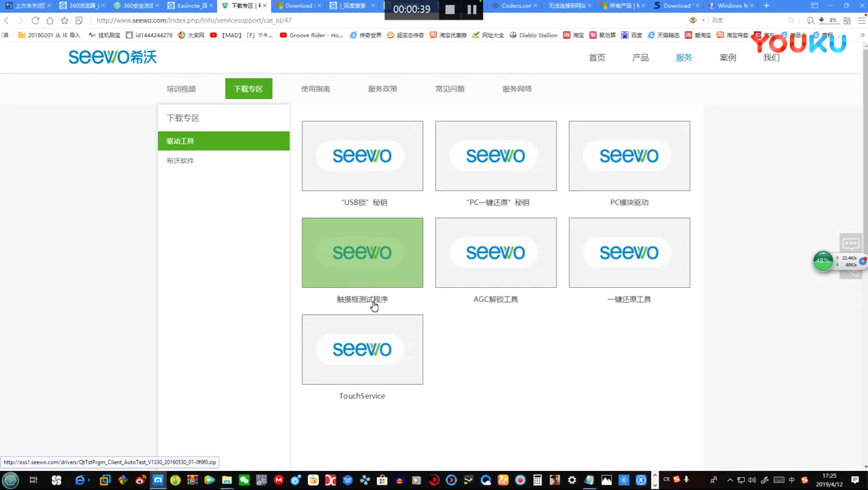Open WeChat from the taskbar
Viewport: 868px width, 490px height.
(244, 480)
